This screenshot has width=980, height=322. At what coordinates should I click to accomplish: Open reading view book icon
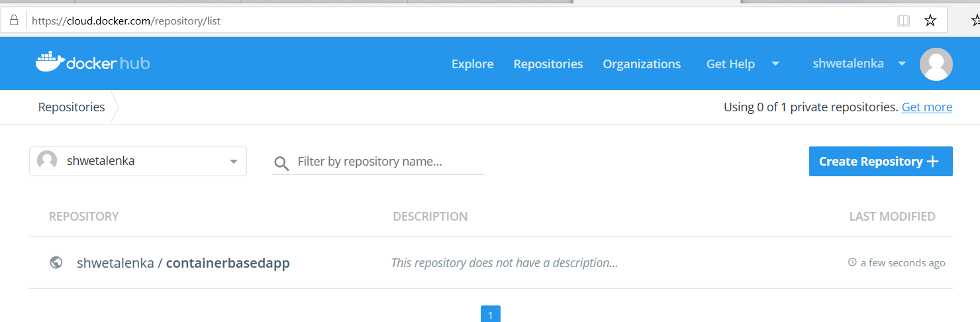coord(904,21)
